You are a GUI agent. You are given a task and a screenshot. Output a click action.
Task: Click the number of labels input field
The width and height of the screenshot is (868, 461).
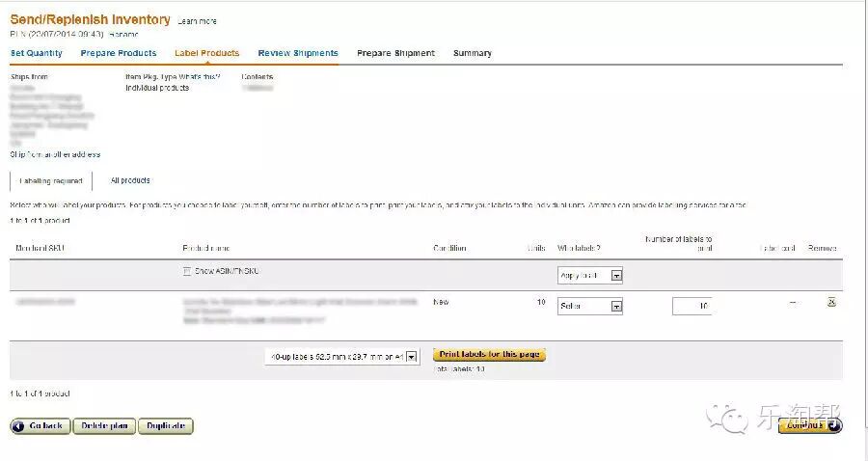click(x=692, y=306)
